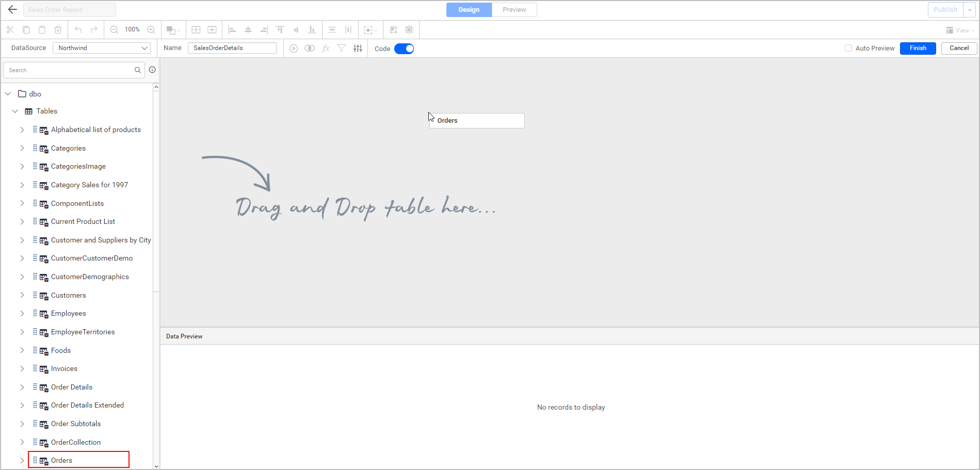This screenshot has height=470, width=980.
Task: Click the Distribute vertical spacing icon
Action: (332, 30)
